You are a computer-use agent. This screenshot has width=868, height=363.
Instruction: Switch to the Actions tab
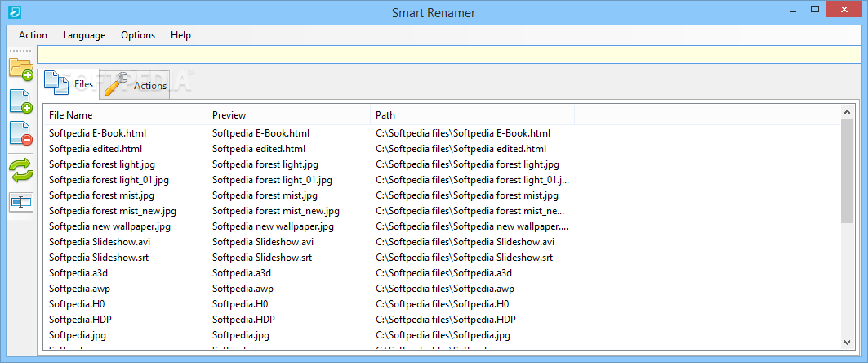pos(135,85)
